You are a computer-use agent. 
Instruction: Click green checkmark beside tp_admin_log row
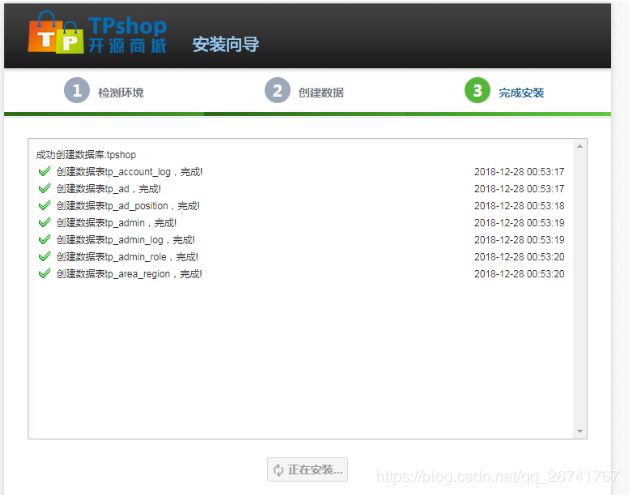click(44, 239)
